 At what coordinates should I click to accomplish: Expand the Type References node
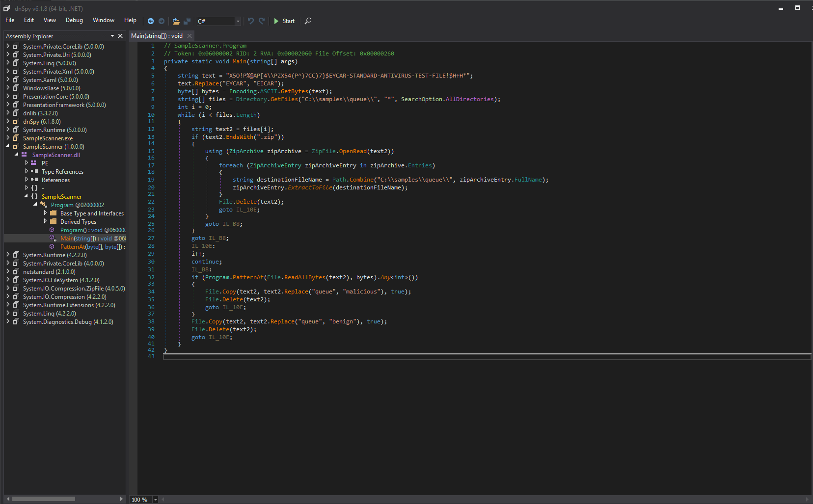[27, 171]
